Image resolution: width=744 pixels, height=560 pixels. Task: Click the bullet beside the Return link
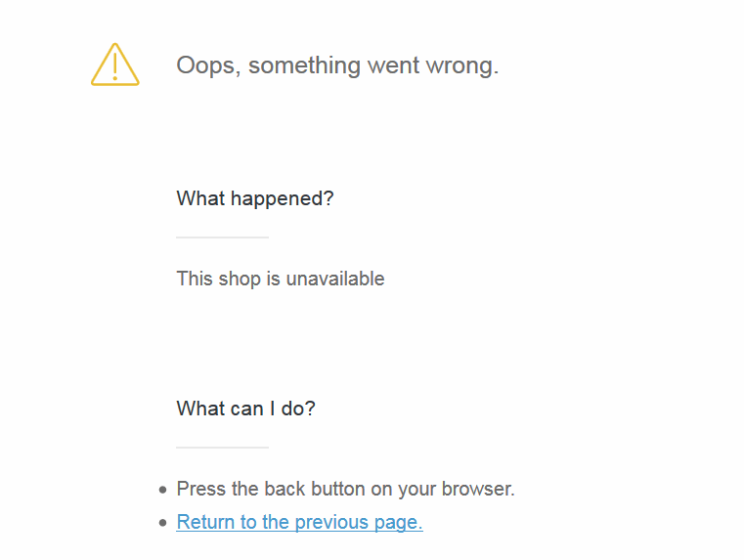(x=162, y=523)
